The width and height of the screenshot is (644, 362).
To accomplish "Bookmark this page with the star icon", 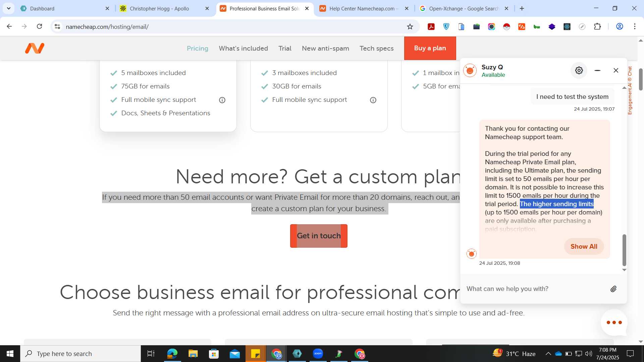I will pyautogui.click(x=410, y=27).
